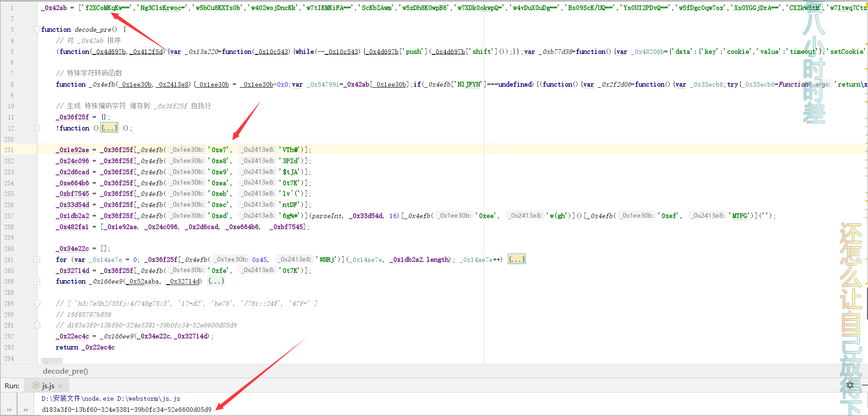Click the 'return _0x22ec4c' statement
This screenshot has width=868, height=416.
tap(85, 347)
